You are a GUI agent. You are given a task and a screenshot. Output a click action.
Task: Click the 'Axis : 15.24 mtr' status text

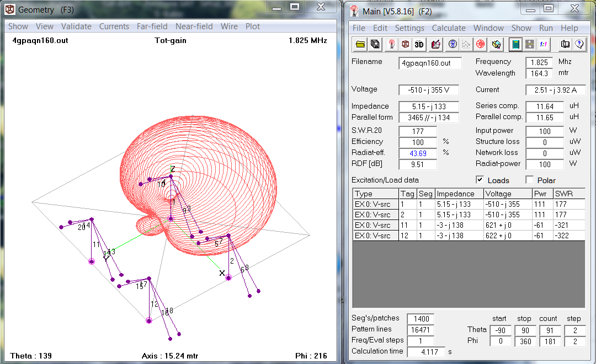coord(170,356)
